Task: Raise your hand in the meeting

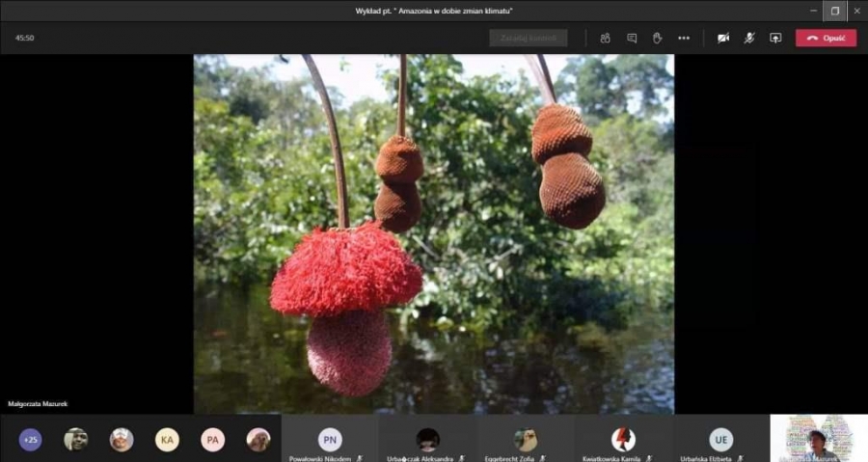Action: [657, 39]
